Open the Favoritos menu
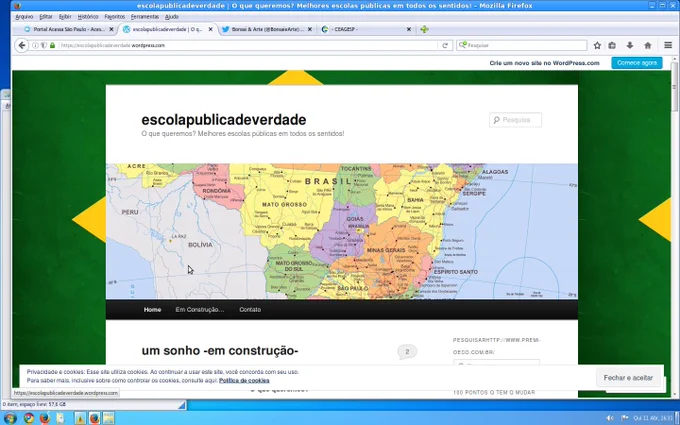The image size is (680, 425). point(114,16)
